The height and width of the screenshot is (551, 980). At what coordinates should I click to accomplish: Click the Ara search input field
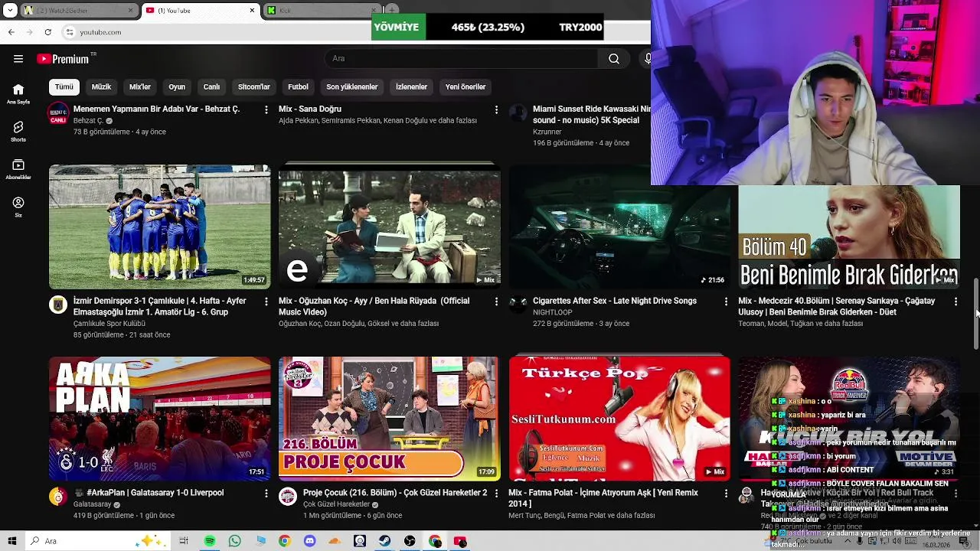[x=462, y=59]
